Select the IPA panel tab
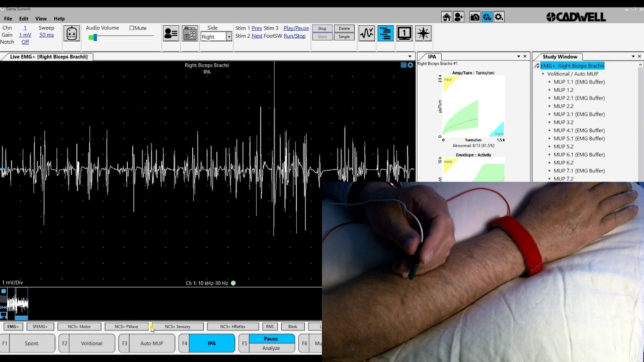 point(432,57)
